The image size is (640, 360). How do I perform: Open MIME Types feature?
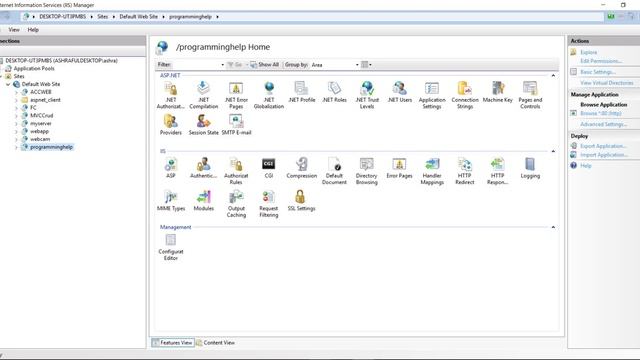click(171, 200)
